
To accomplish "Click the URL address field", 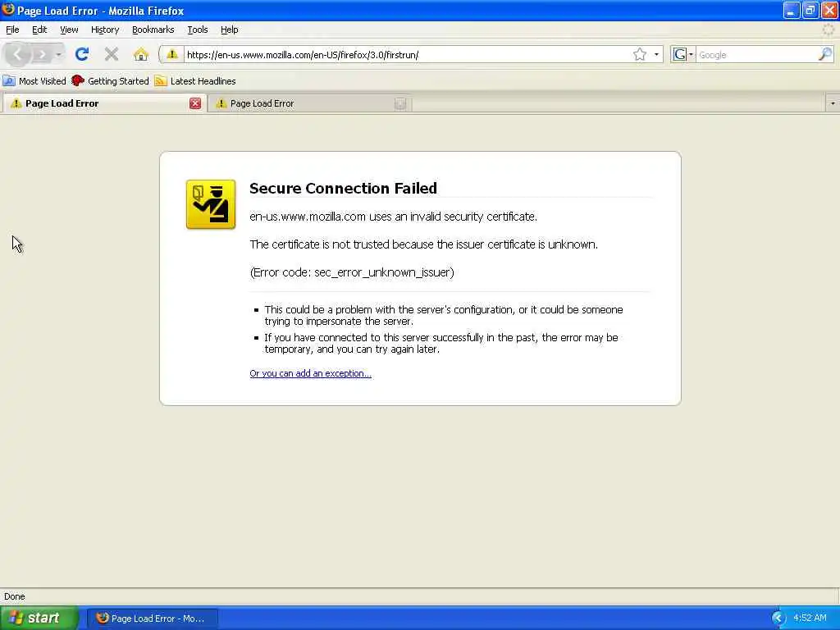I will coord(407,55).
